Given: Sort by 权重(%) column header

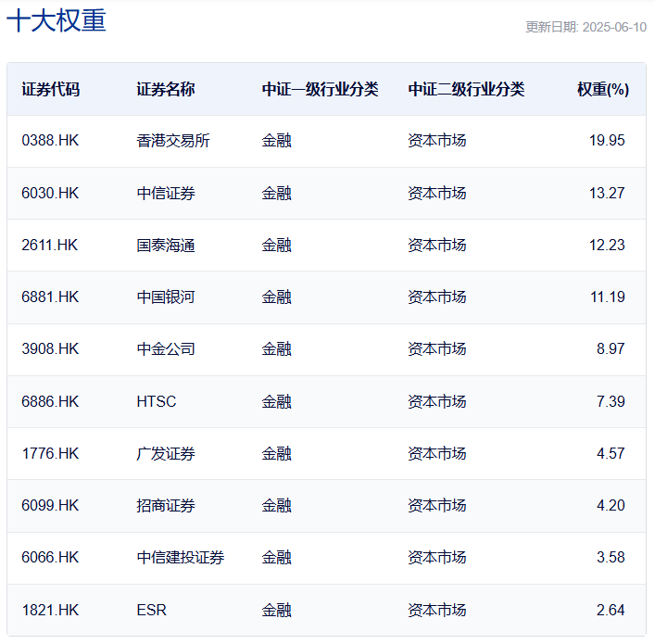Looking at the screenshot, I should click(602, 90).
